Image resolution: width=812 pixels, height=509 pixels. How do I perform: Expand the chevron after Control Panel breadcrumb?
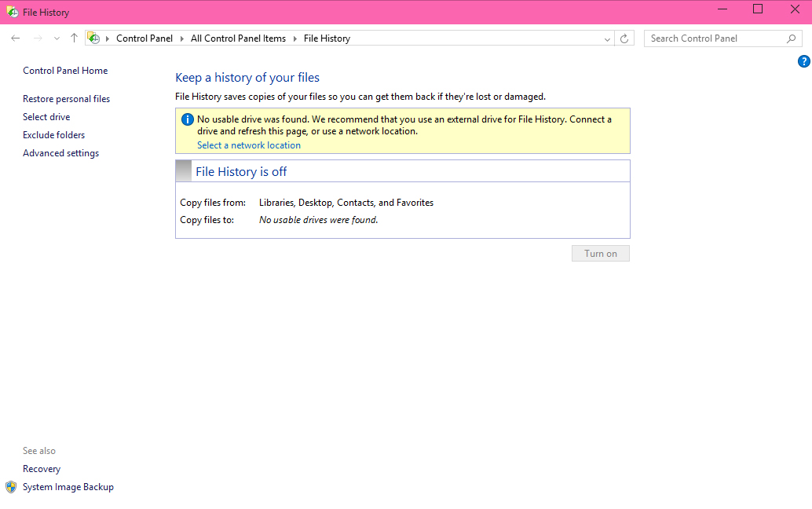(181, 38)
